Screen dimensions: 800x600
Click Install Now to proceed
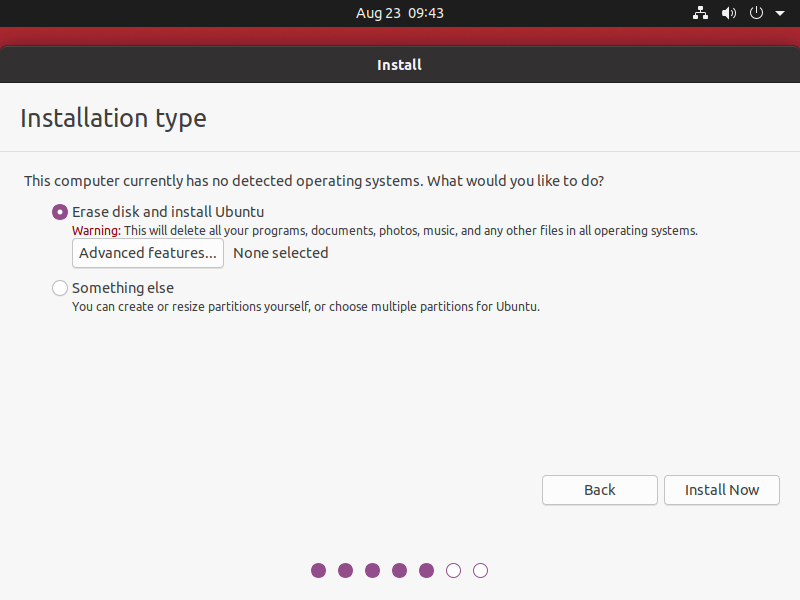[721, 490]
